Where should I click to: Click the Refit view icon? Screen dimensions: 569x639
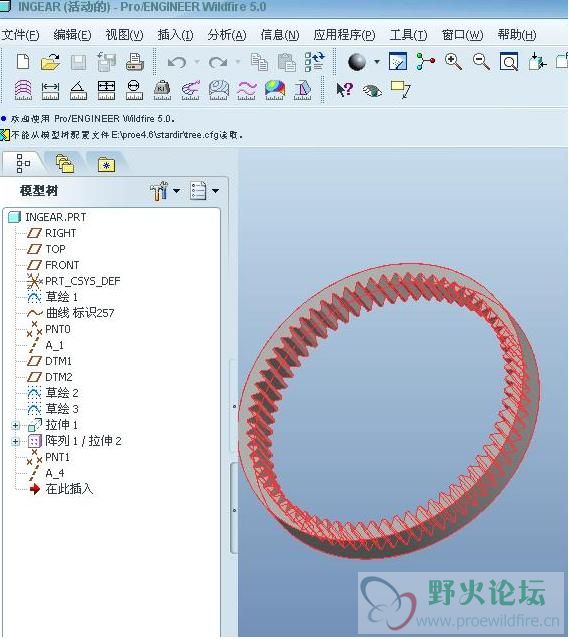click(509, 62)
